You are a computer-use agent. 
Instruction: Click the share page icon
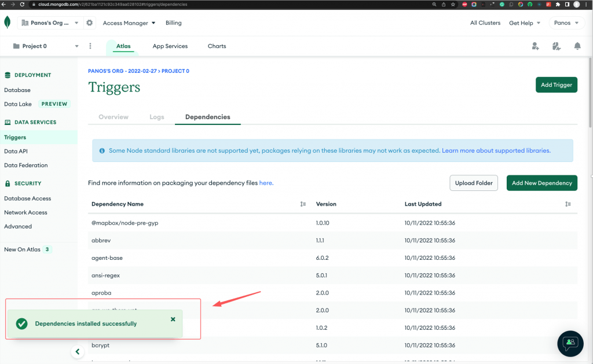[444, 5]
